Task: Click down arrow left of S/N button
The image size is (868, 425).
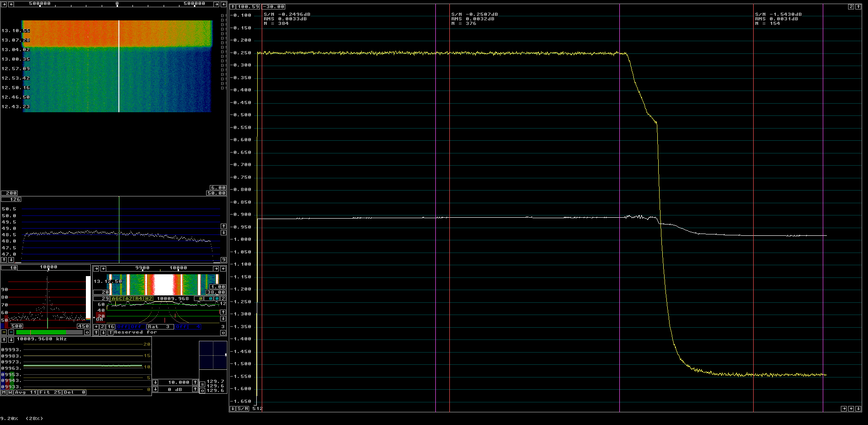Action: [232, 409]
